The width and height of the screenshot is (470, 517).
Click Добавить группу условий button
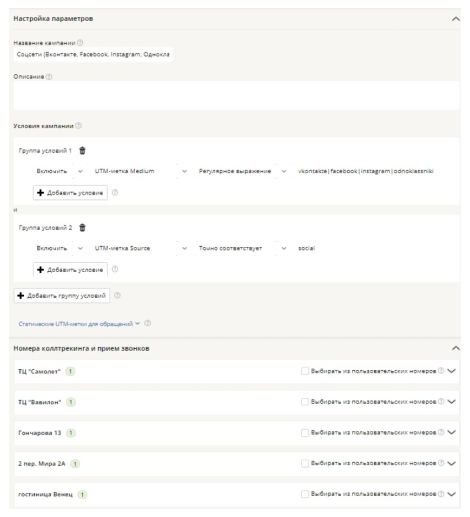[x=62, y=296]
